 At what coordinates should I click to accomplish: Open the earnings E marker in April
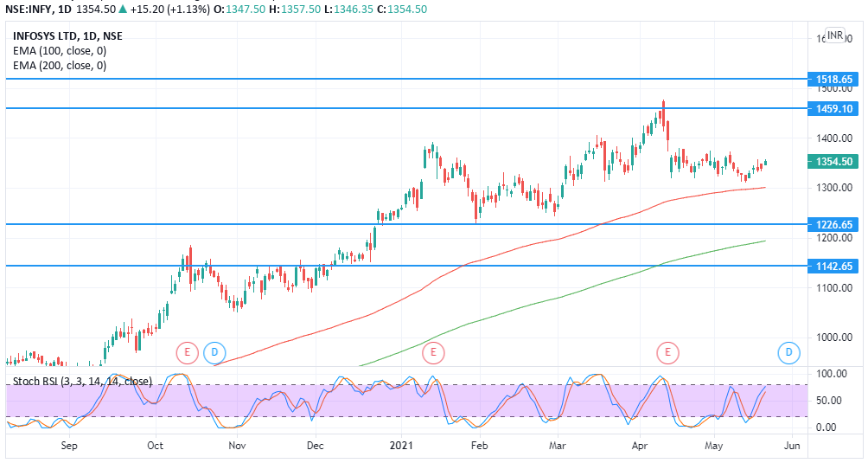pos(667,352)
